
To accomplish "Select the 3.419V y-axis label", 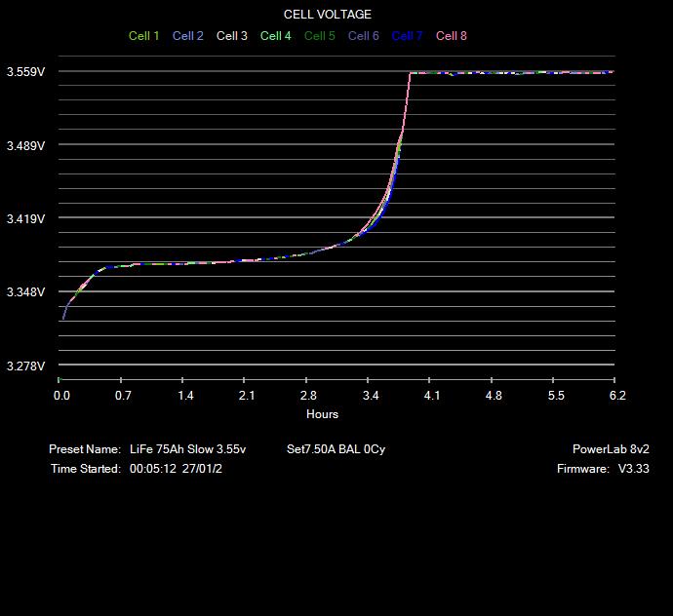I will point(26,219).
